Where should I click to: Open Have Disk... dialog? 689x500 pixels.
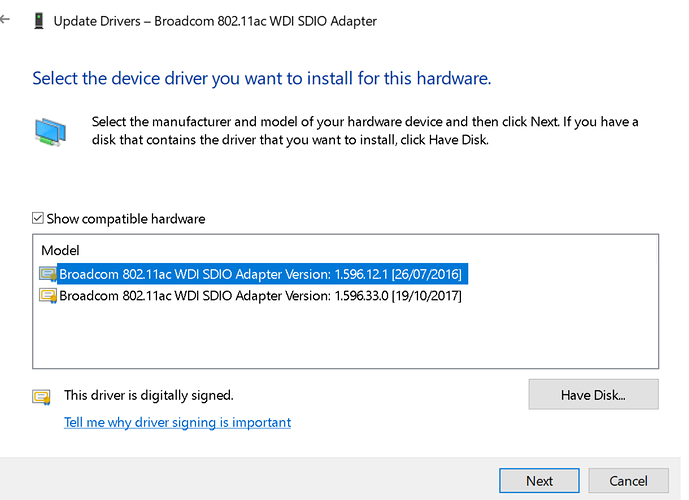(x=593, y=395)
